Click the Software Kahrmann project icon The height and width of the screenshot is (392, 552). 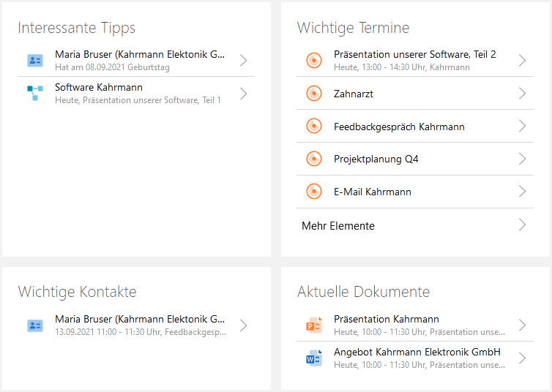click(35, 93)
